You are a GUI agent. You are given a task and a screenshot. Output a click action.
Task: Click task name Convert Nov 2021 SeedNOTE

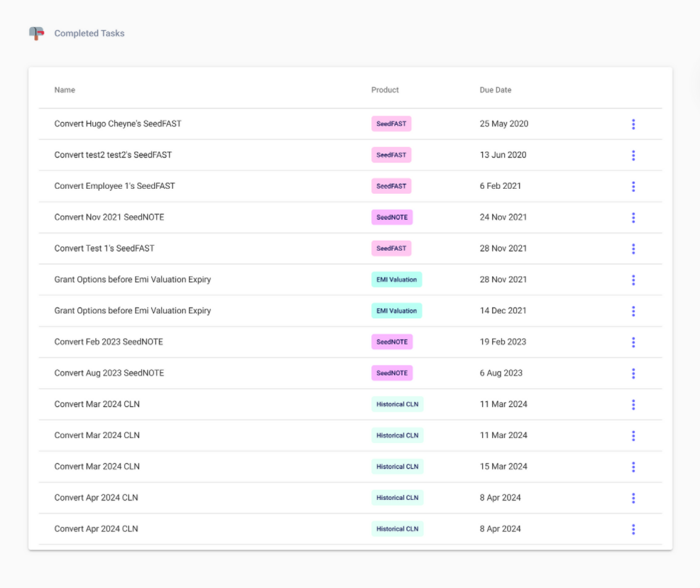tap(109, 217)
